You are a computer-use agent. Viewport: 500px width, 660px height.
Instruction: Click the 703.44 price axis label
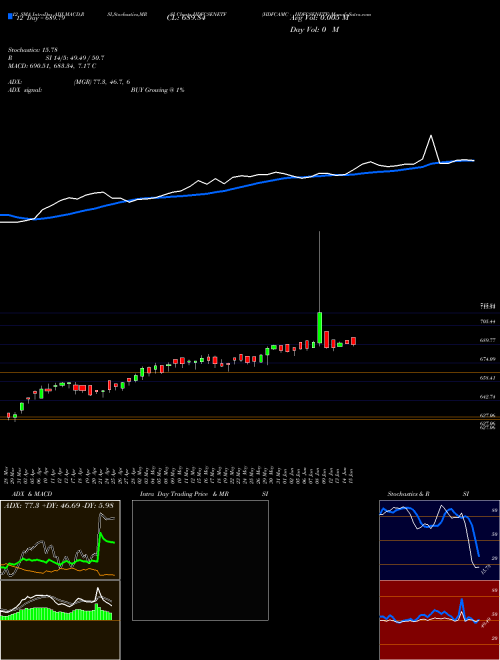tap(487, 321)
